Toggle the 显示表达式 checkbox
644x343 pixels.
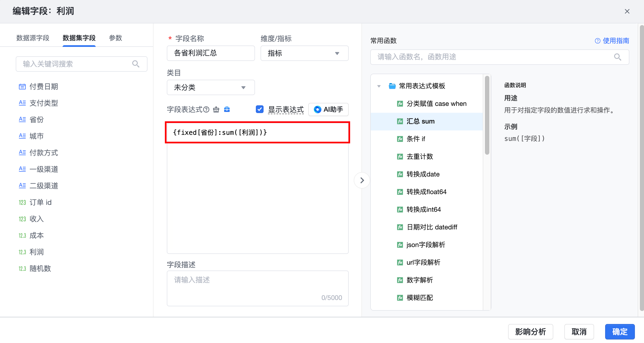[259, 109]
